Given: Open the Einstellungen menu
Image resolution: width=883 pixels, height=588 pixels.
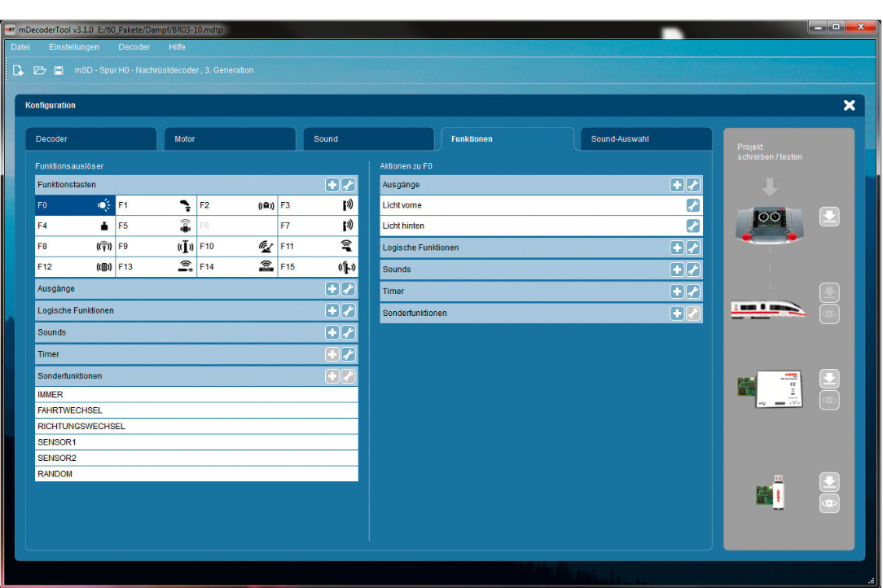Looking at the screenshot, I should pyautogui.click(x=74, y=47).
